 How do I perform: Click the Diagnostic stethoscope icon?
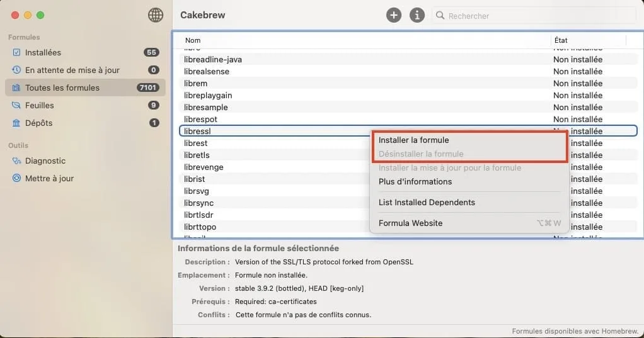pos(16,161)
